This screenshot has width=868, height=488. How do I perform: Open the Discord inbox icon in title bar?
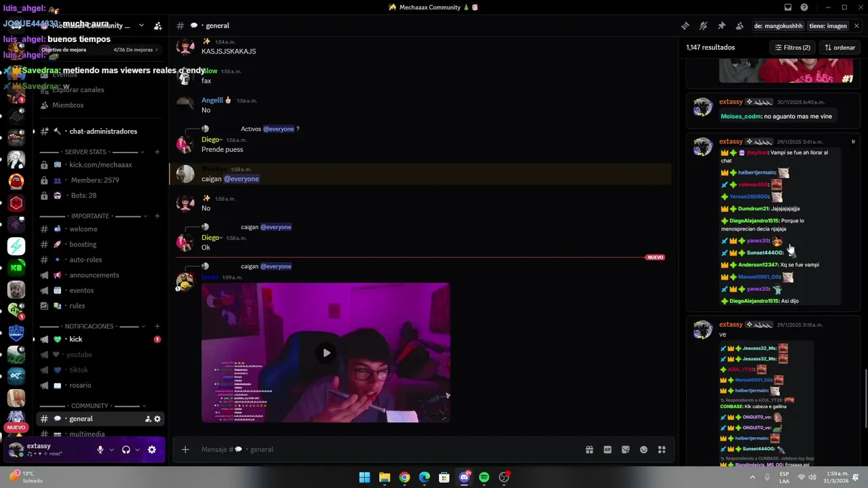[788, 7]
